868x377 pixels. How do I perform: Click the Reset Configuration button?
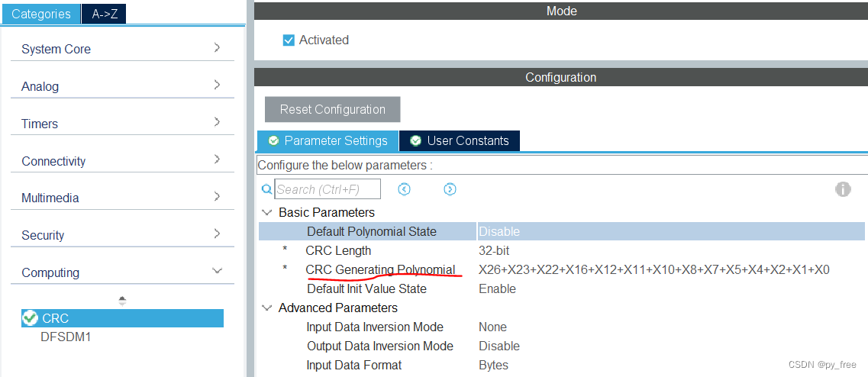tap(332, 109)
